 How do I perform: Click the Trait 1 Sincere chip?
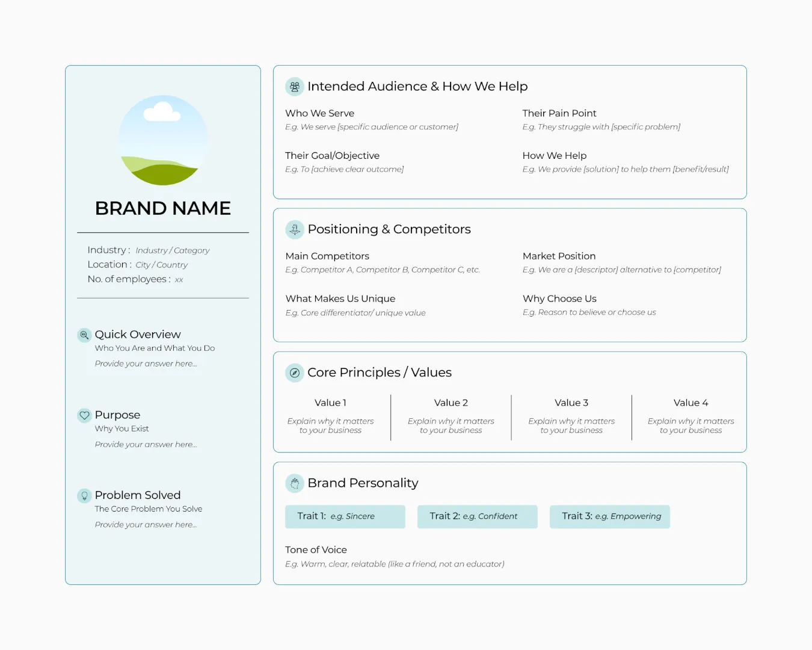coord(345,516)
